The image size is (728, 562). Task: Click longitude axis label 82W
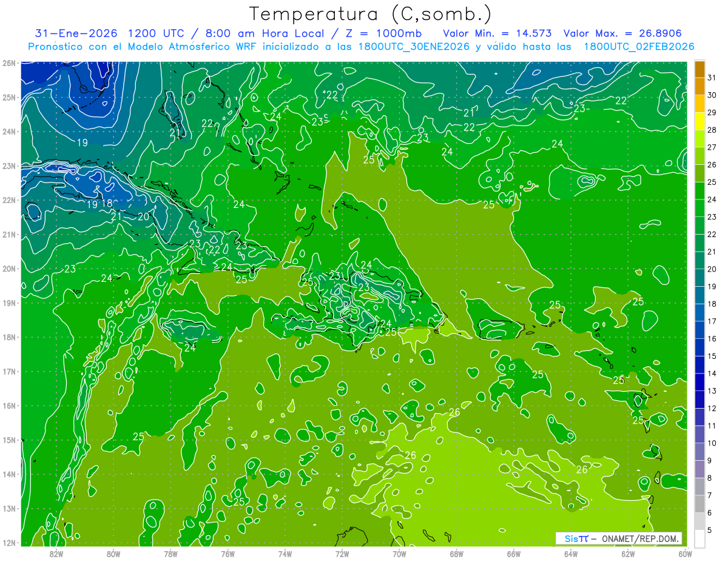point(56,554)
